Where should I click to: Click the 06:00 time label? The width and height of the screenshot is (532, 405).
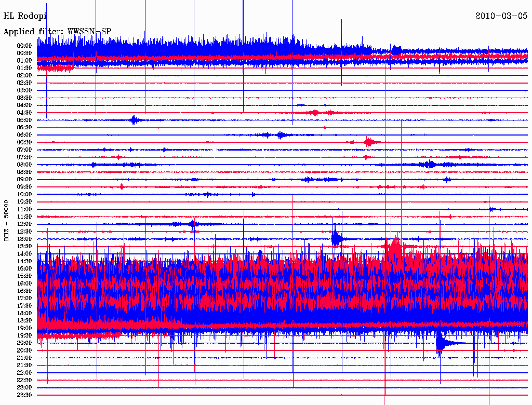[x=24, y=134]
